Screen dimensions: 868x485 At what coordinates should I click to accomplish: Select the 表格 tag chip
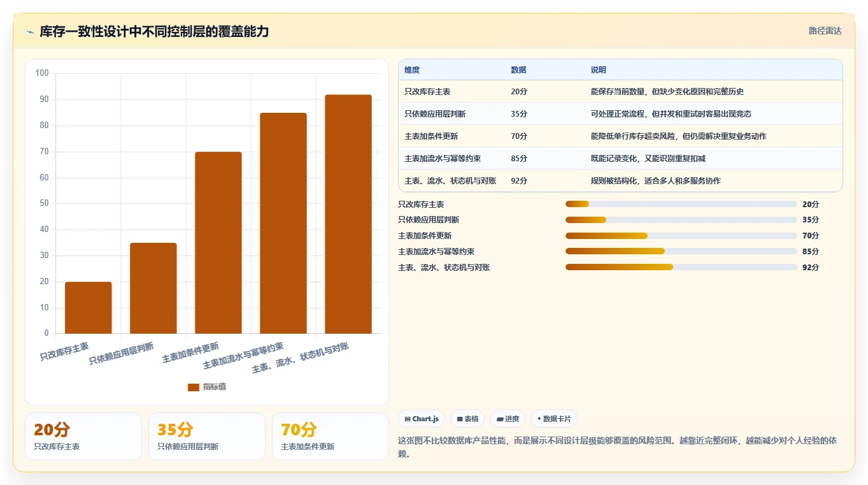[467, 419]
